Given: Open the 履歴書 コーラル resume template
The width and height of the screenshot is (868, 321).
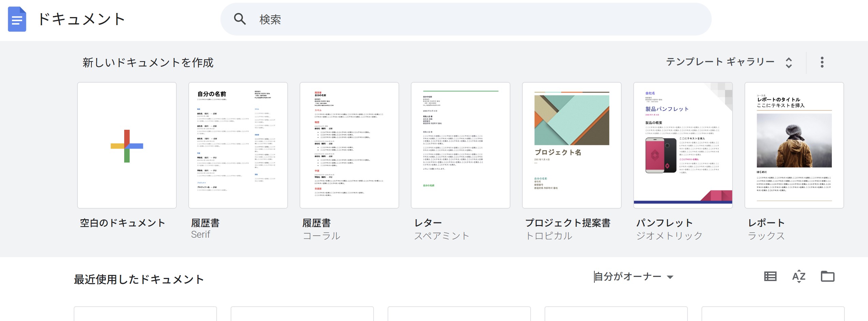Looking at the screenshot, I should point(349,145).
